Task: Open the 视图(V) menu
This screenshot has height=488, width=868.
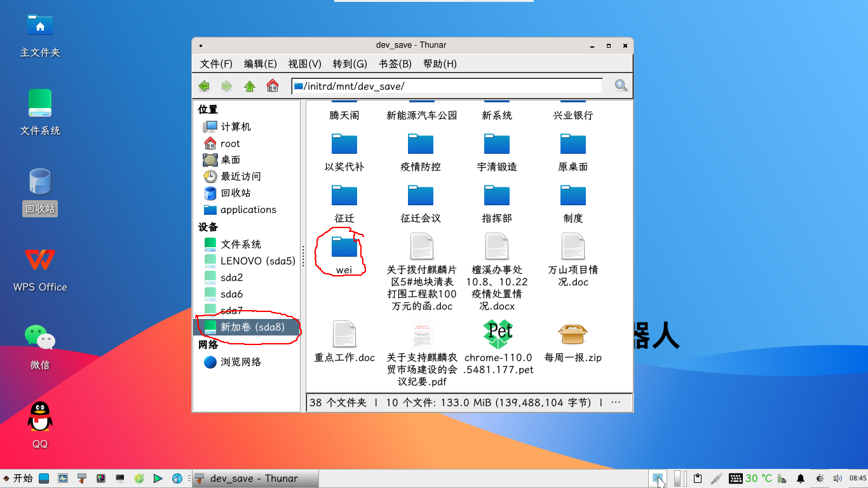Action: pyautogui.click(x=305, y=64)
